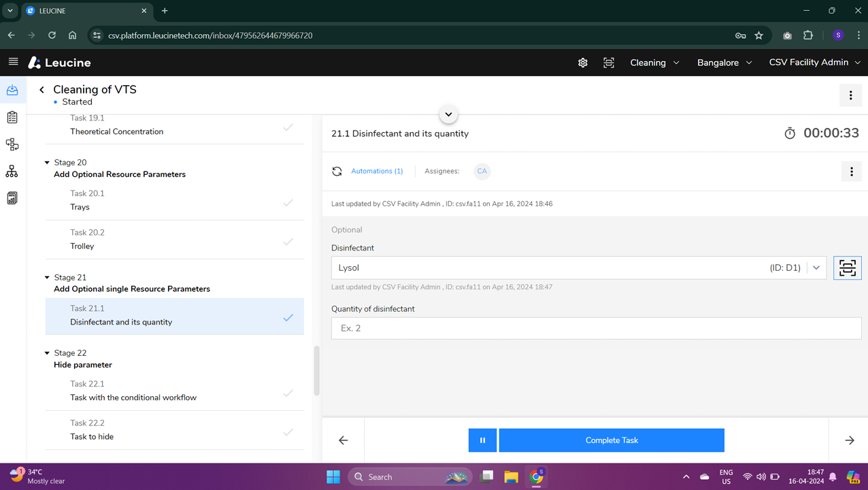Select Task 22.1 Task with conditional workflow
868x490 pixels.
pyautogui.click(x=175, y=391)
